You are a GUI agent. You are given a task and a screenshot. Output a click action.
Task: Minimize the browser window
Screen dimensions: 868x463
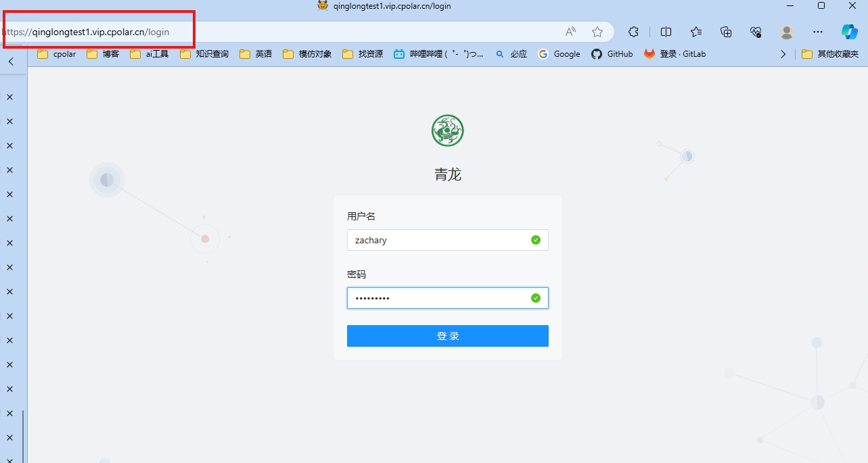790,5
